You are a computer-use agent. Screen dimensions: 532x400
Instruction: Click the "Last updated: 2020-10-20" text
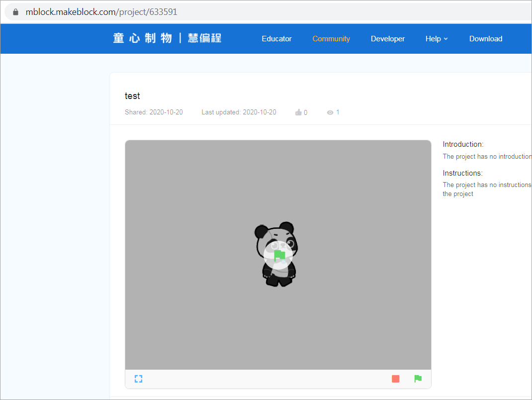point(239,112)
